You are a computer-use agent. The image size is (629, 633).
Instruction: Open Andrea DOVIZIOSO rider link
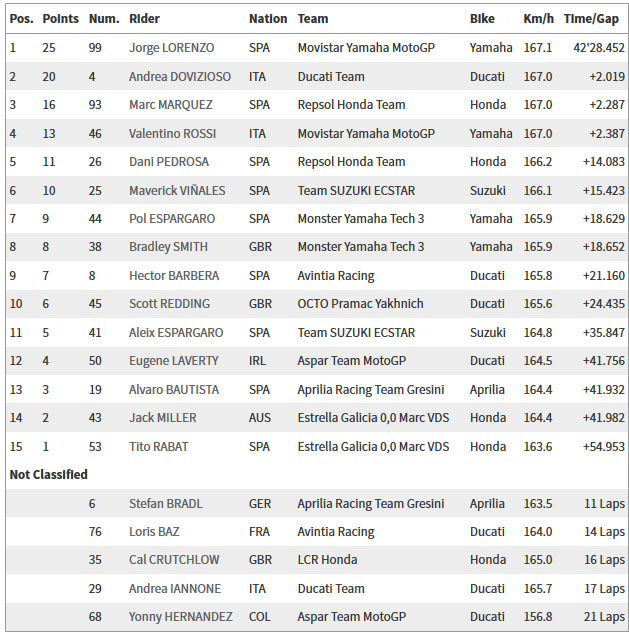[x=180, y=77]
